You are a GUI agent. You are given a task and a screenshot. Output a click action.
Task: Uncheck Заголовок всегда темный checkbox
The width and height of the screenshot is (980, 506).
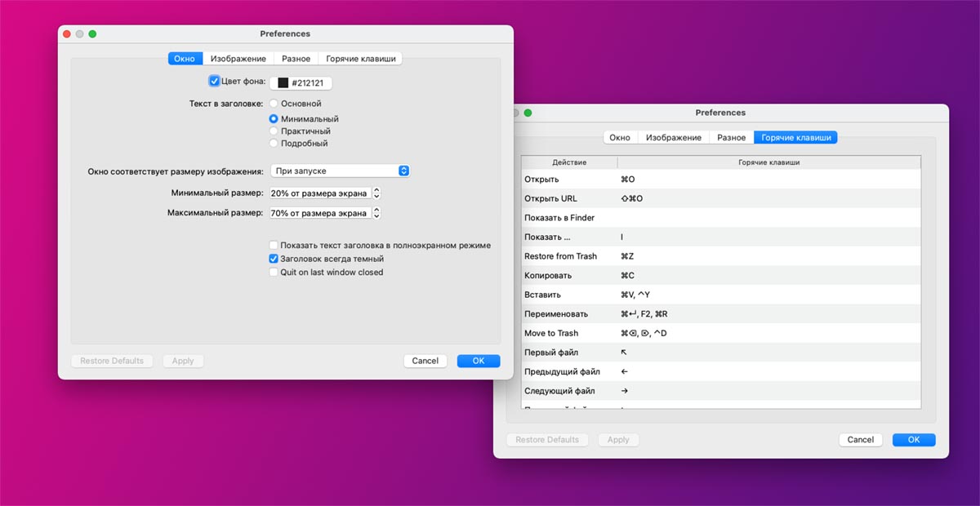(x=274, y=259)
